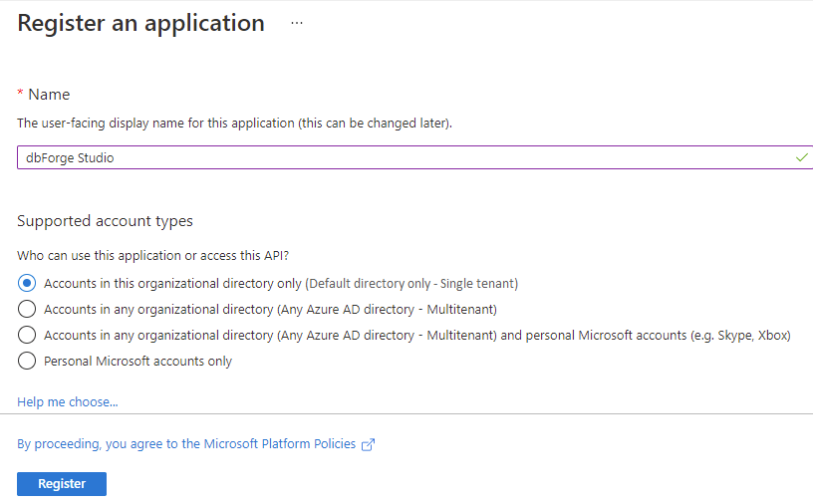
Task: Open the Help me choose link
Action: click(x=68, y=401)
